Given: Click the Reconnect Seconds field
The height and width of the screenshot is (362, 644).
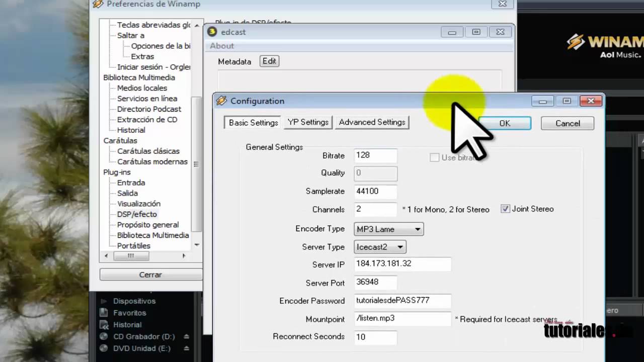Looking at the screenshot, I should [x=375, y=337].
